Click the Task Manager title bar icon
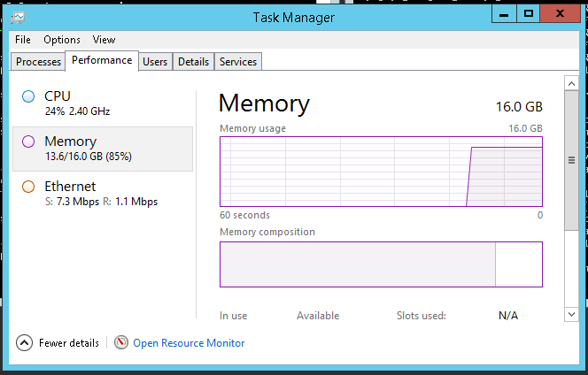Screen dimensions: 588x375 coord(19,16)
